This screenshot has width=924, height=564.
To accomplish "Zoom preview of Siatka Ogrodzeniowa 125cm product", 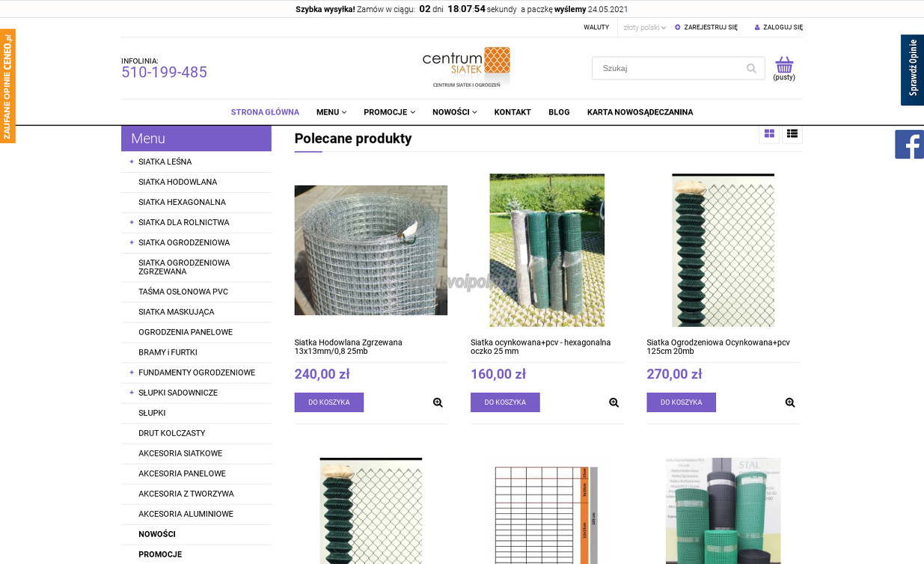I will click(x=790, y=402).
